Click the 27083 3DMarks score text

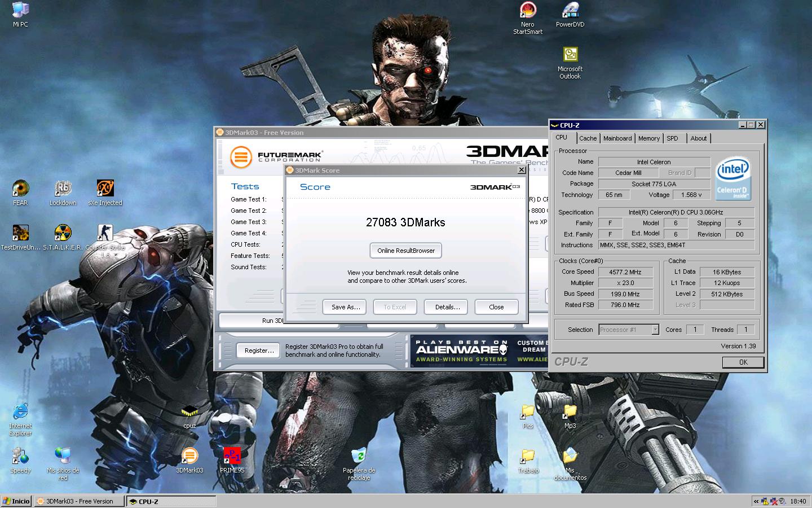(405, 222)
